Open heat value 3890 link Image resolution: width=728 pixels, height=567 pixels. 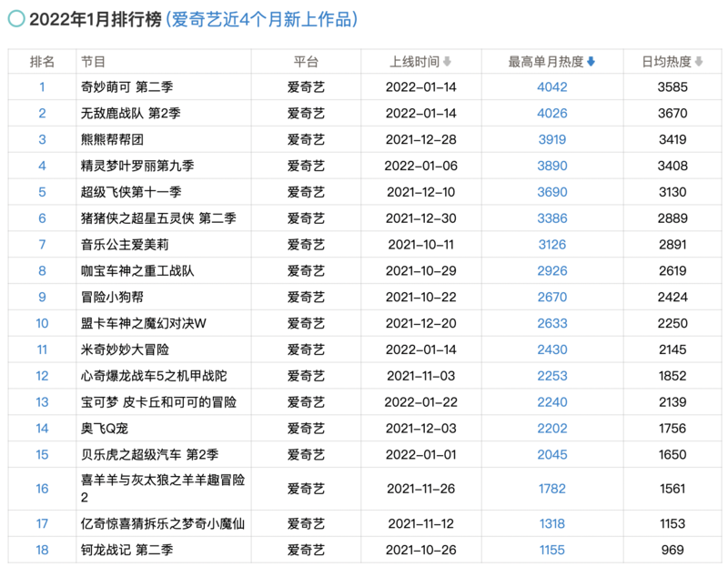pyautogui.click(x=552, y=166)
